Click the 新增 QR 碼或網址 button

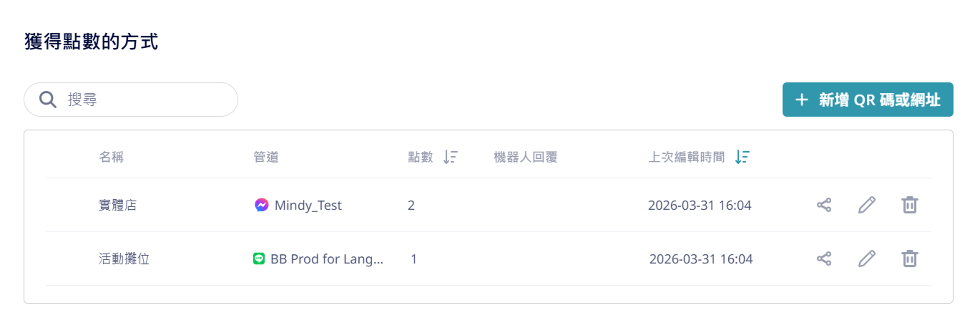coord(867,100)
